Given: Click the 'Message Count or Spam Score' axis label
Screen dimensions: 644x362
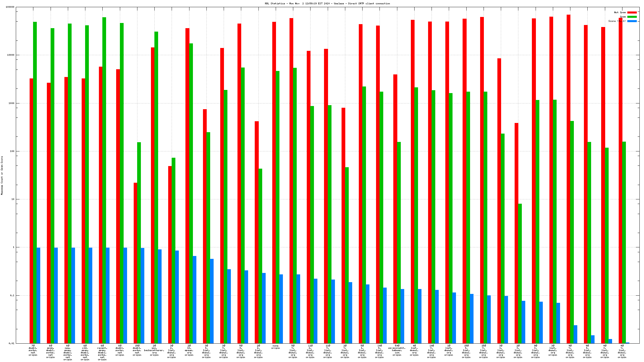Looking at the screenshot, I should [2, 176].
